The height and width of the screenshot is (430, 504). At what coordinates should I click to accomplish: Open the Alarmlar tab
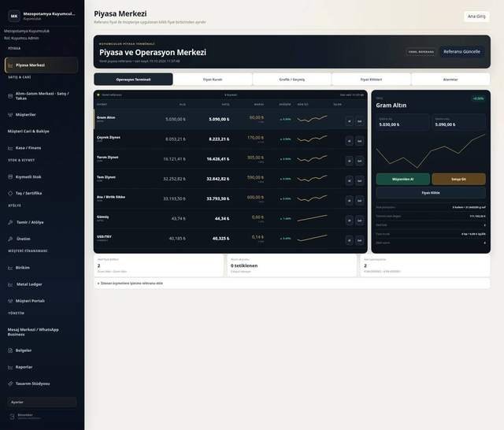450,80
